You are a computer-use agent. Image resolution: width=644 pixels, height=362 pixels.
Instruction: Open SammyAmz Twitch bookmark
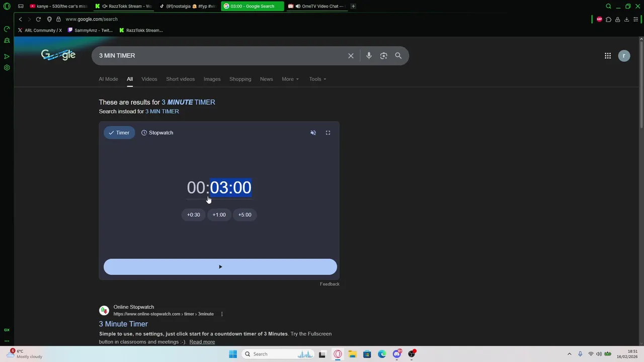coord(90,30)
